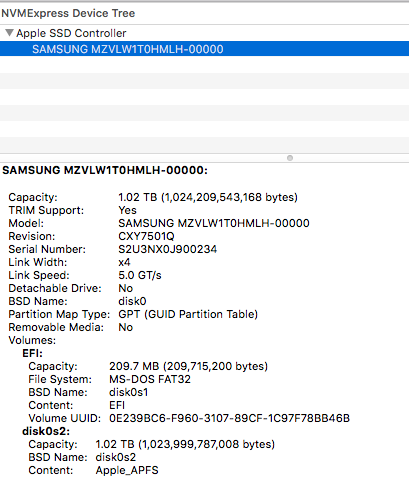Click capacity value 1.02 TB (1,024,209,543,168 bytes)
The height and width of the screenshot is (499, 409).
click(x=208, y=197)
